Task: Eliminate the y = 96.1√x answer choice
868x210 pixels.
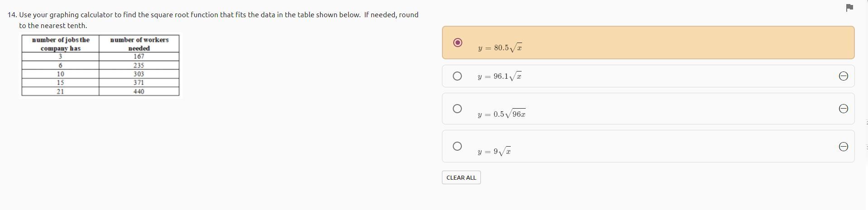Action: (843, 76)
